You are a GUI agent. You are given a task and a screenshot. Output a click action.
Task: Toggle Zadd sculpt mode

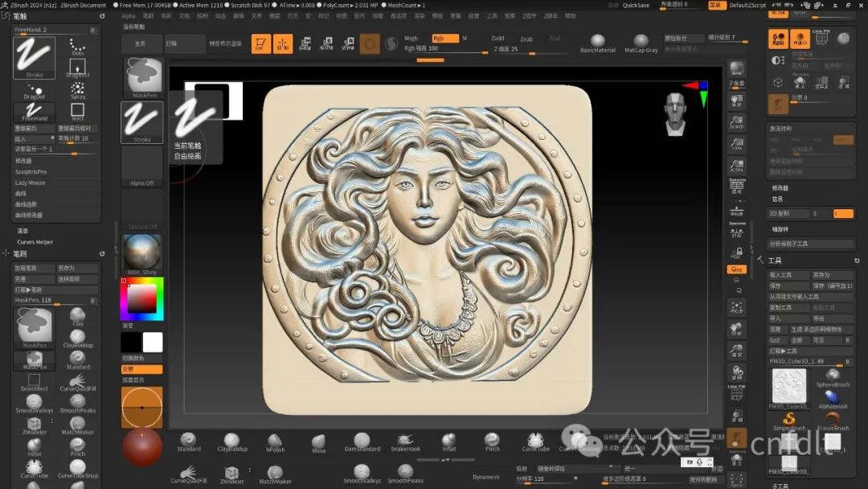(x=498, y=39)
